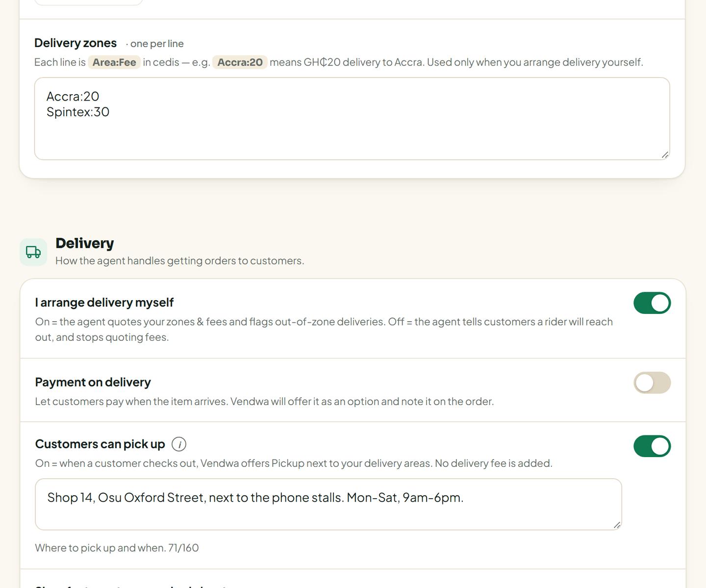This screenshot has height=588, width=706.
Task: Click the Delivery truck icon
Action: point(33,252)
